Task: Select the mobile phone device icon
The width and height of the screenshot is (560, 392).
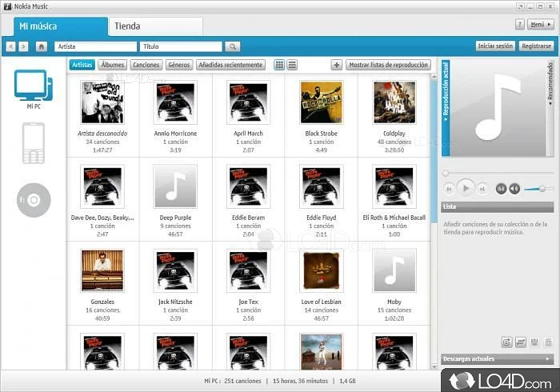Action: (34, 143)
